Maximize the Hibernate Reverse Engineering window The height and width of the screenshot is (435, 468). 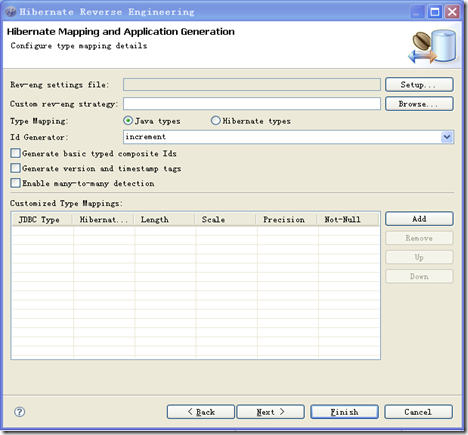pyautogui.click(x=435, y=12)
